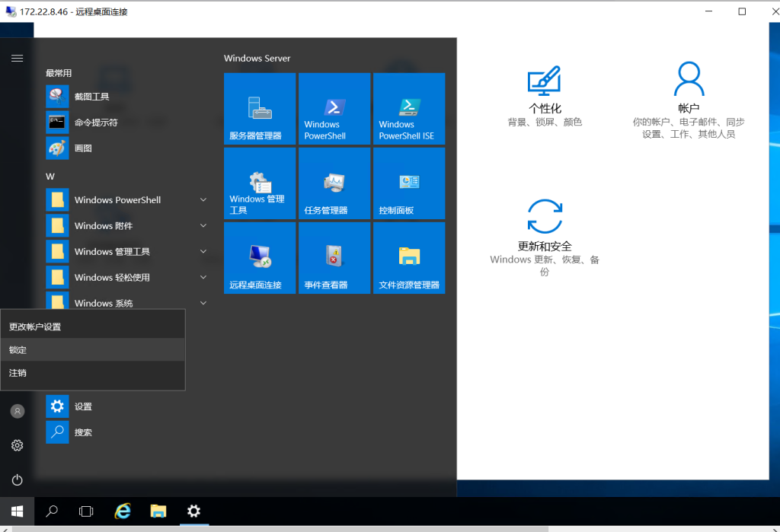780x532 pixels.
Task: Open Internet Explorer from the taskbar
Action: pos(122,511)
